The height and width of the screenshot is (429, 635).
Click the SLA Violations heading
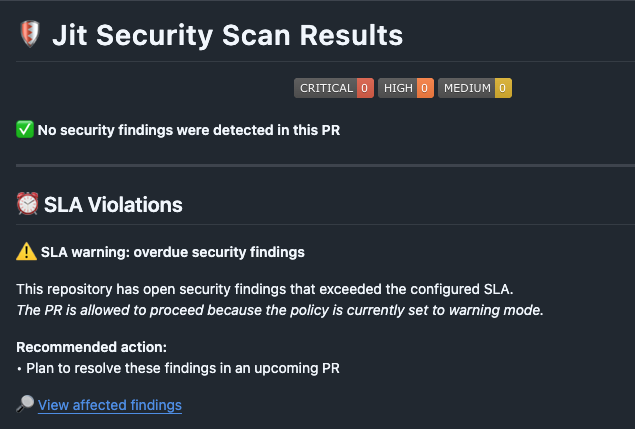tap(113, 205)
